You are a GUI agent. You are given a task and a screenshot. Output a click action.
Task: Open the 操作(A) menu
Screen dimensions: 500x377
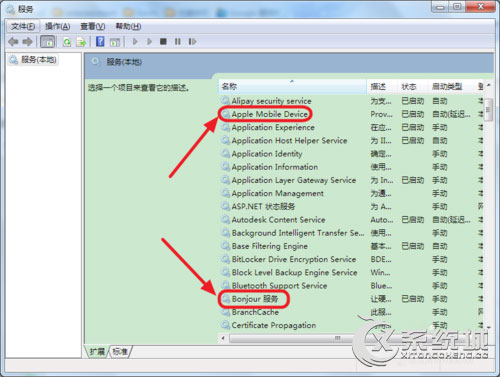coord(57,26)
